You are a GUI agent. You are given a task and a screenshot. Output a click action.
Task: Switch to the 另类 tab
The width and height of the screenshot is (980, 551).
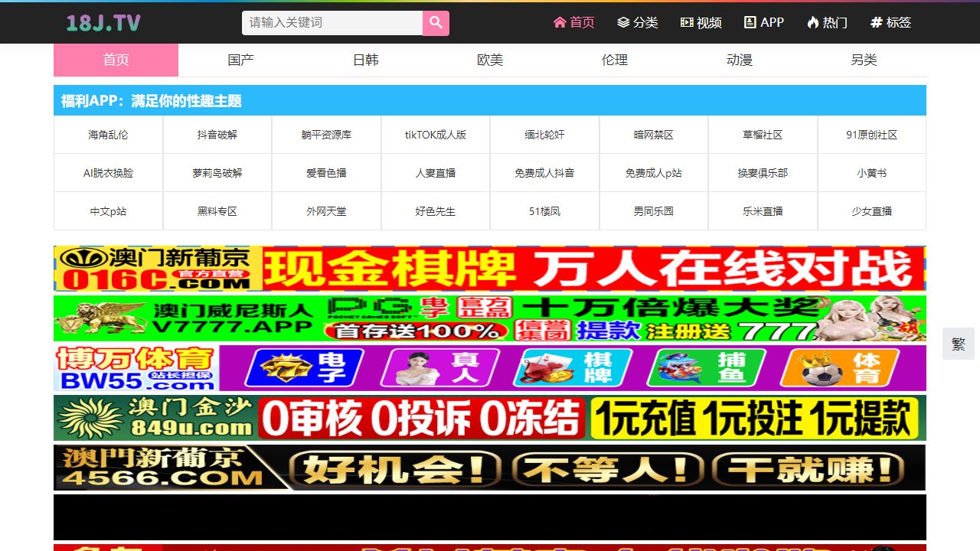864,60
